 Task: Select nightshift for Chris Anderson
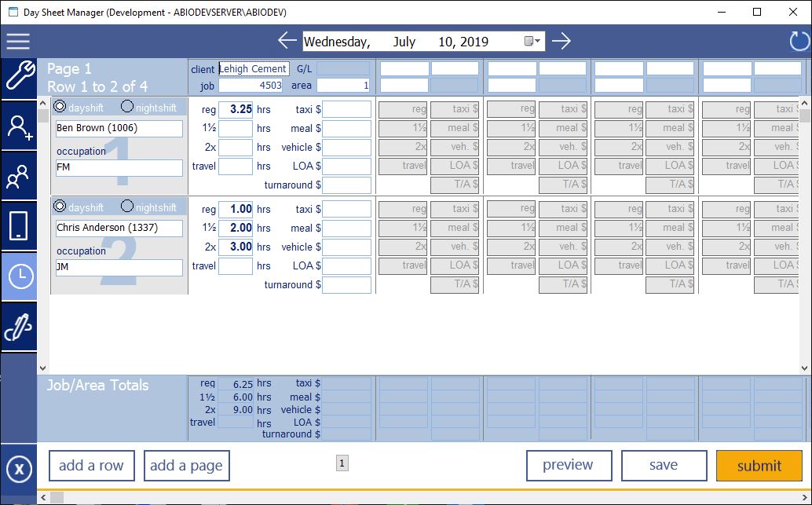click(x=127, y=206)
